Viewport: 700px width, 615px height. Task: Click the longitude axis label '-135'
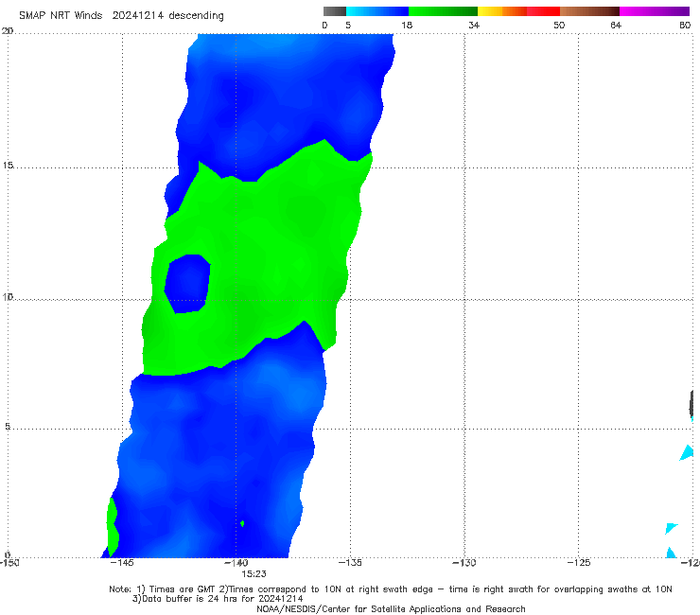pos(350,563)
